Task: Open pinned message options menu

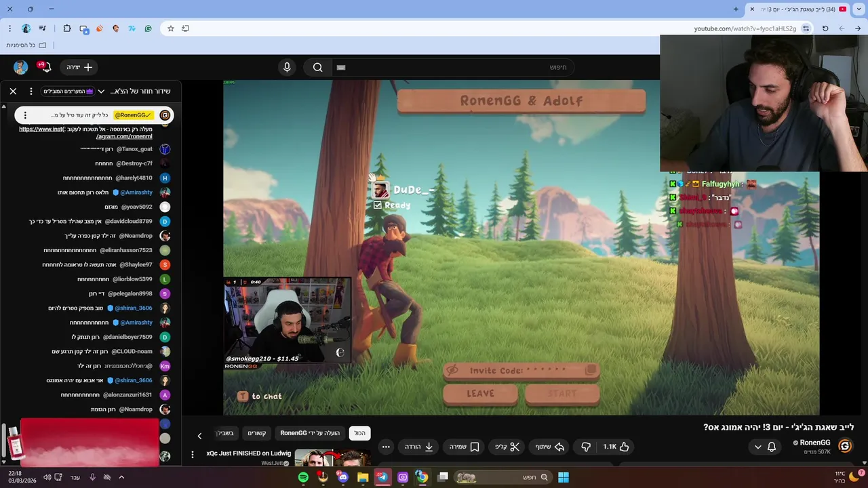Action: tap(25, 115)
